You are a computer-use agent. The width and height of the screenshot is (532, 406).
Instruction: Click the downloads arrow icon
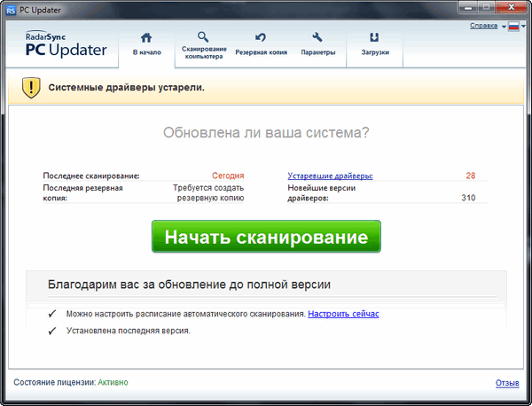click(374, 37)
